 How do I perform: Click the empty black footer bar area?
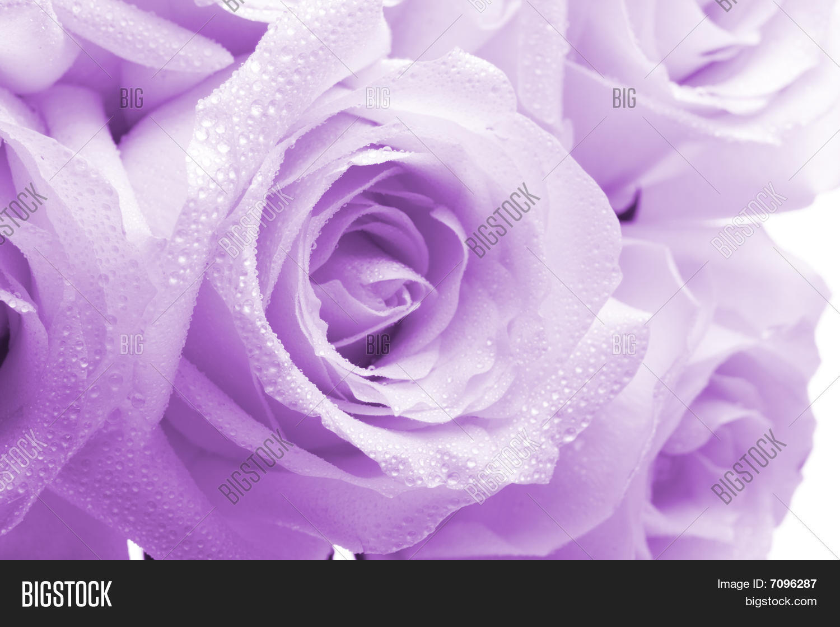[392, 593]
